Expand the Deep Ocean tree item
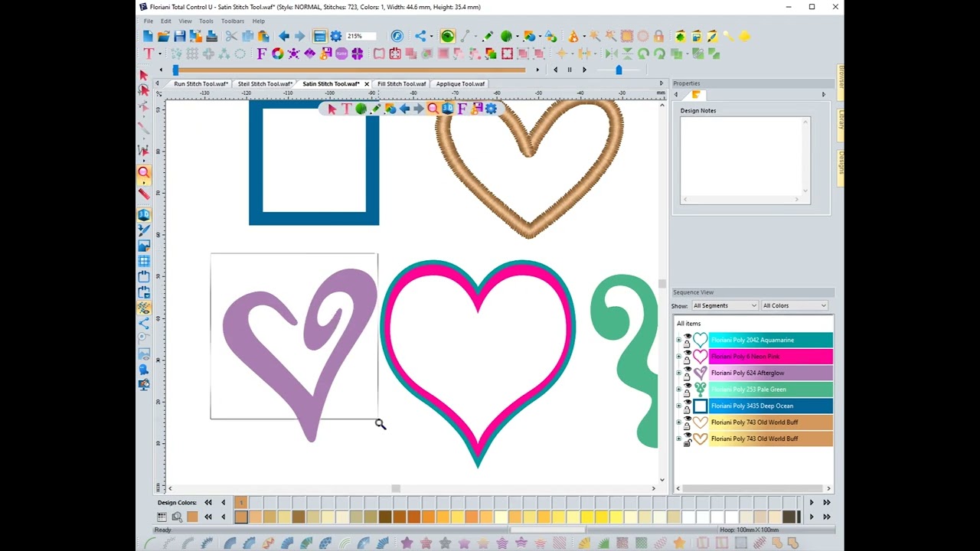The height and width of the screenshot is (551, 980). point(678,406)
